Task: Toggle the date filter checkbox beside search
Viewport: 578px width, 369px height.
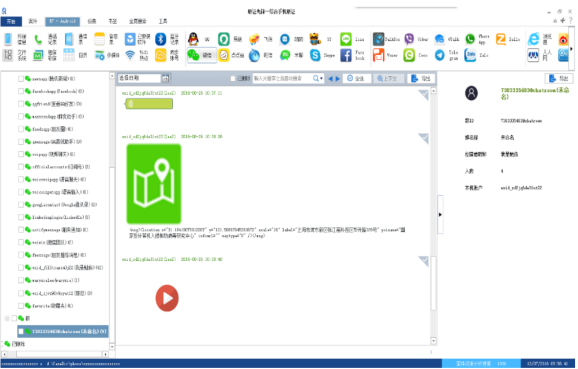Action: pyautogui.click(x=233, y=78)
